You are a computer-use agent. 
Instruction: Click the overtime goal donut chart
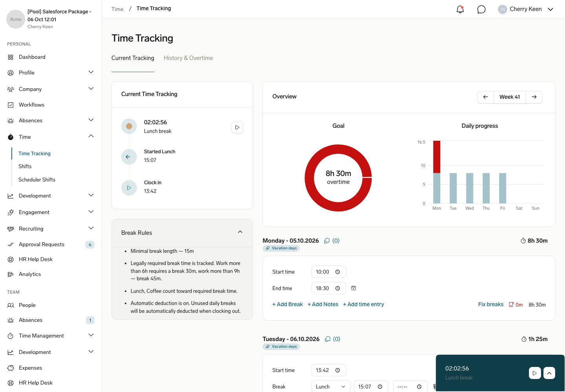(338, 178)
